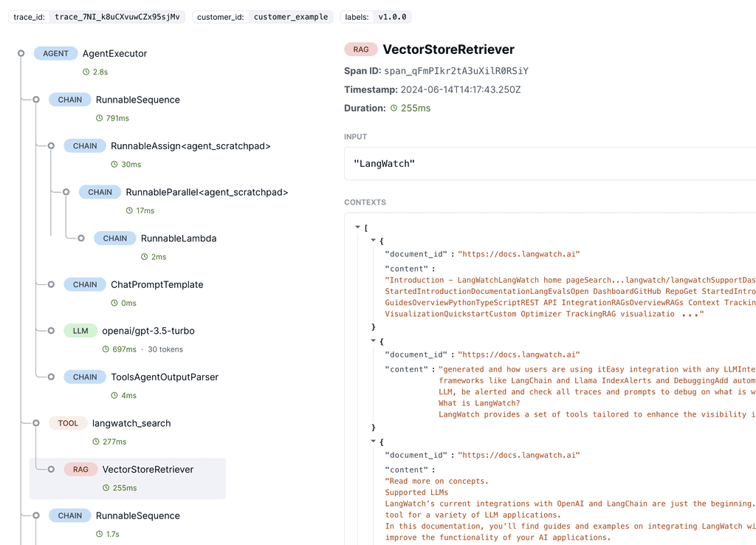Toggle the circle node next to langwatch_search

click(x=35, y=422)
